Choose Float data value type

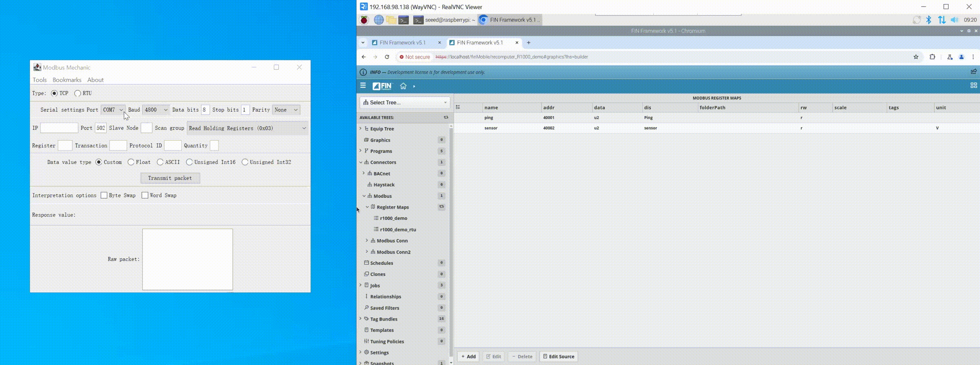(x=131, y=162)
